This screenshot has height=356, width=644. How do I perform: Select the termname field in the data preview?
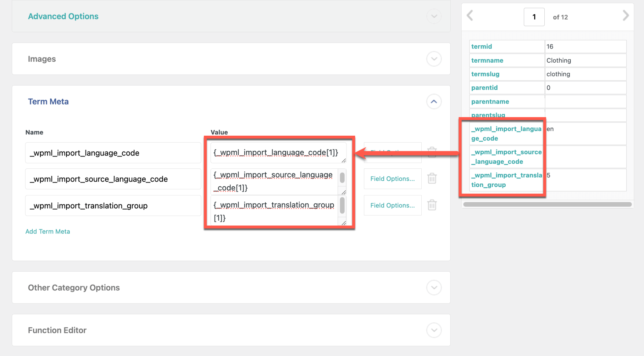click(487, 60)
